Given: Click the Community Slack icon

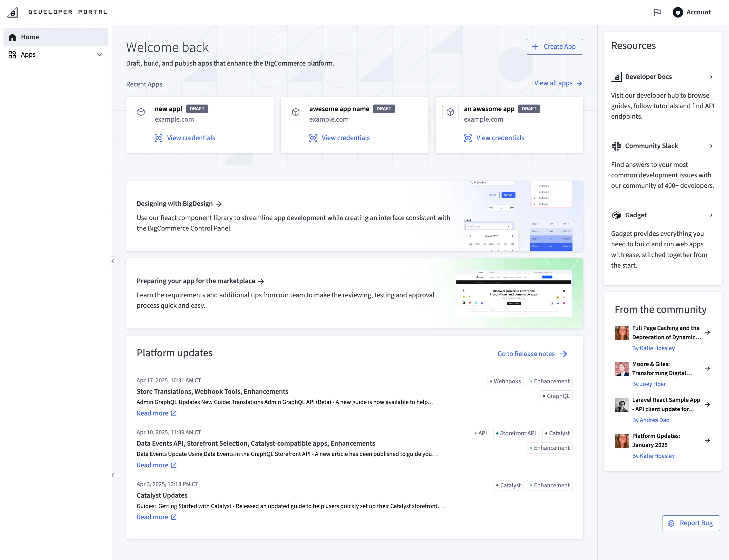Looking at the screenshot, I should tap(616, 146).
